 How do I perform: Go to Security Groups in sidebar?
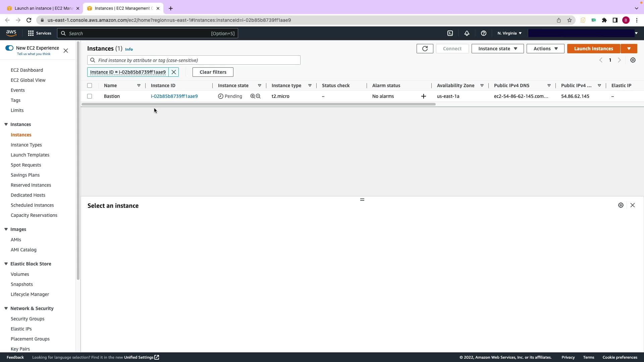pos(28,319)
